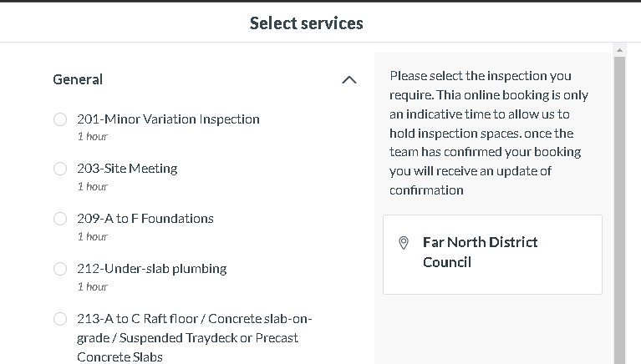
Task: Click the General section header text
Action: tap(78, 79)
